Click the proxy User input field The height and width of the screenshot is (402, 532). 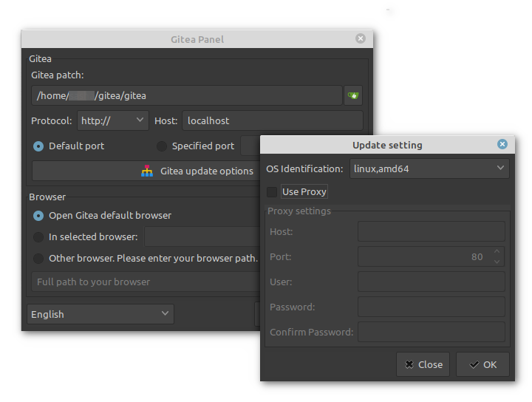click(x=432, y=282)
